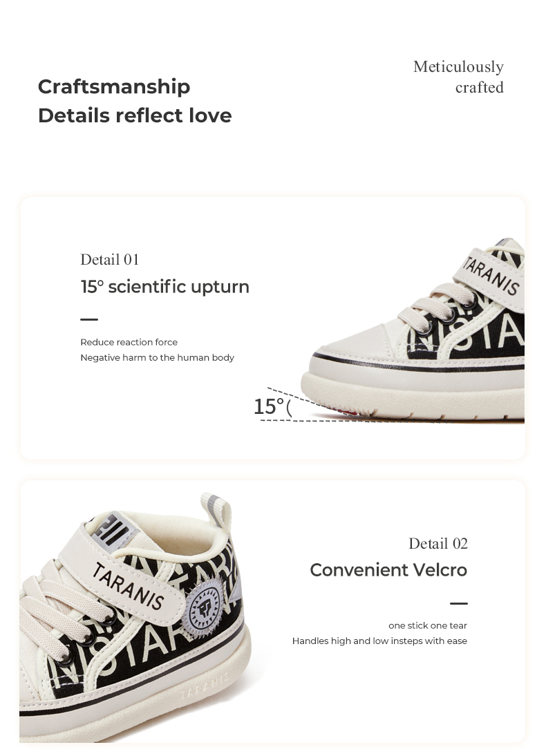Select the Detail 02 label
Viewport: 546px width, 756px height.
click(x=438, y=544)
